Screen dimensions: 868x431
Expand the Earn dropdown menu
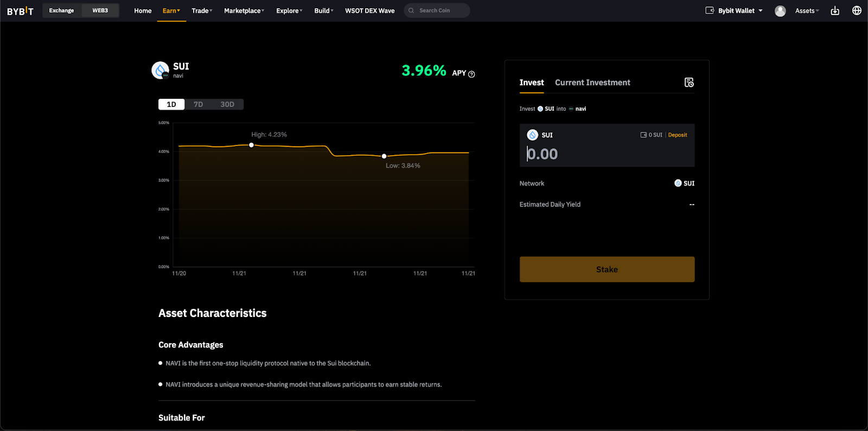(x=171, y=11)
